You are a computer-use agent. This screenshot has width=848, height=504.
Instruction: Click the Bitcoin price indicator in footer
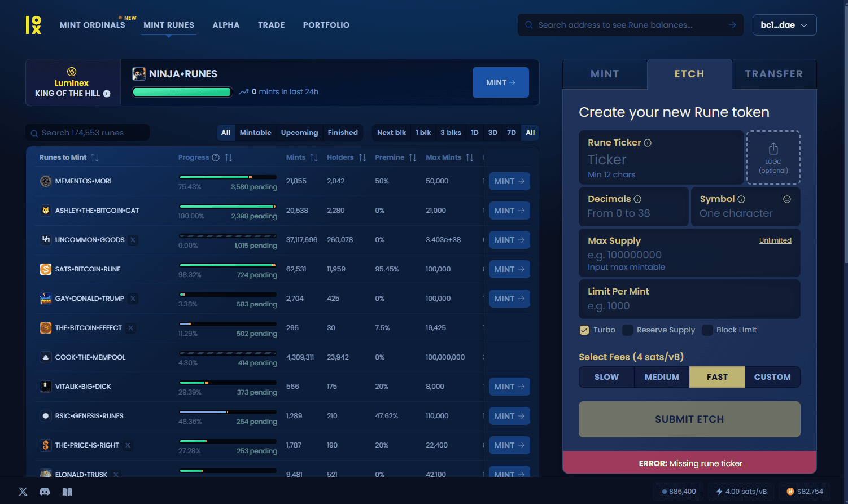805,492
